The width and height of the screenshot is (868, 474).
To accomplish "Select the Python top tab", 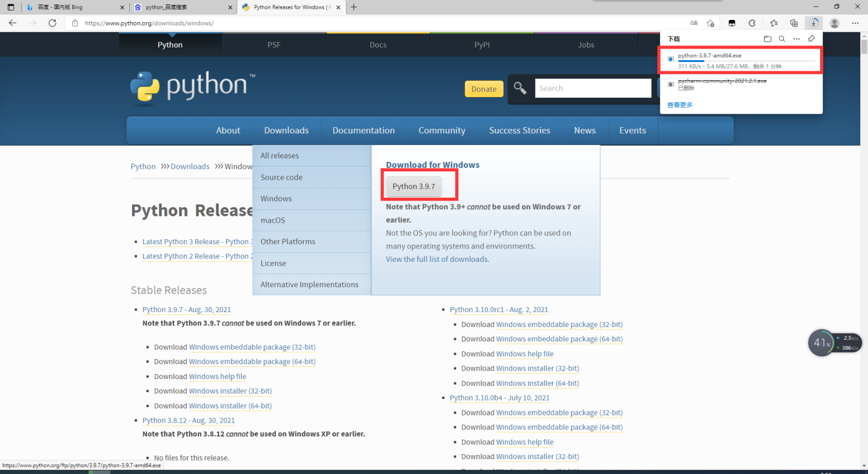I will click(x=170, y=45).
